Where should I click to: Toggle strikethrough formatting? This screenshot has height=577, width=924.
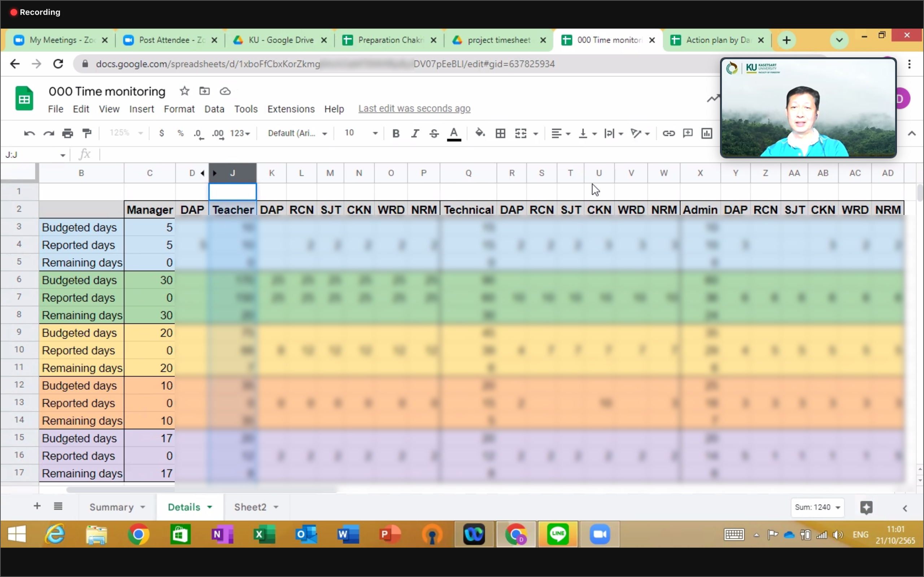[x=434, y=133]
